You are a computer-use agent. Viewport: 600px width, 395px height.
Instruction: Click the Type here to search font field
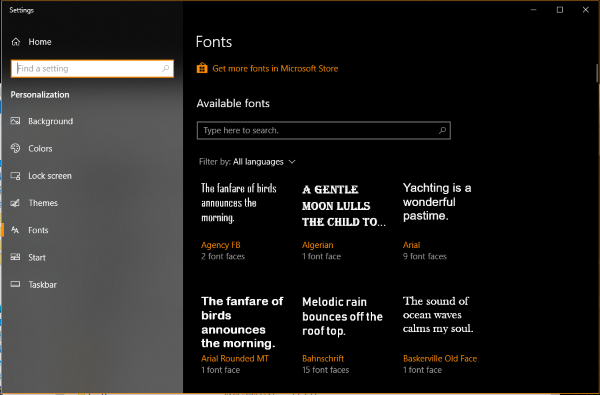tap(323, 131)
